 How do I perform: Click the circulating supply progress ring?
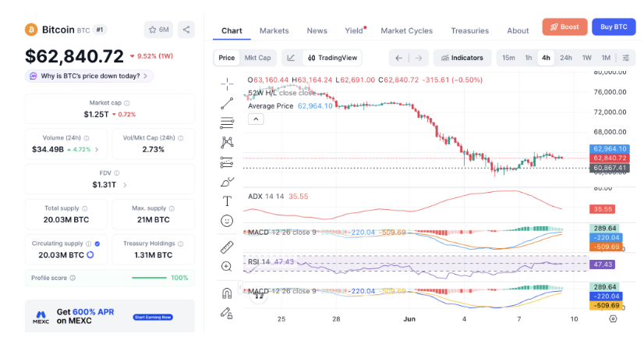coord(90,255)
